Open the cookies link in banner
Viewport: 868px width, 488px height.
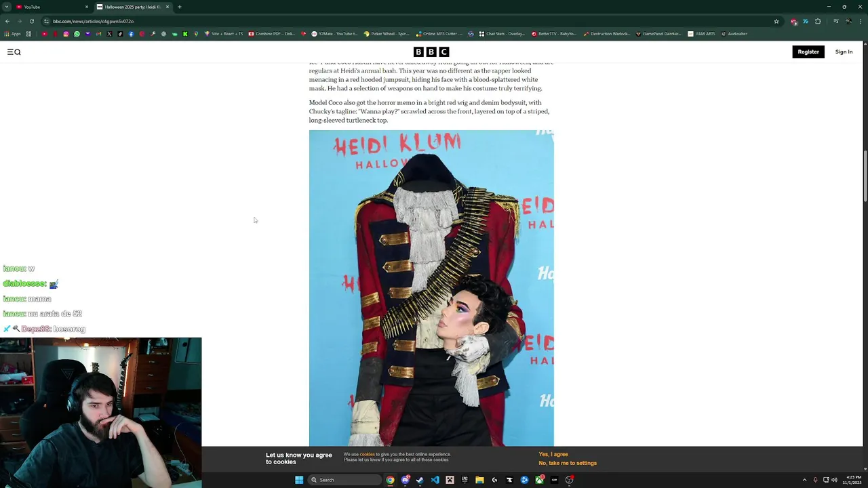coord(367,454)
